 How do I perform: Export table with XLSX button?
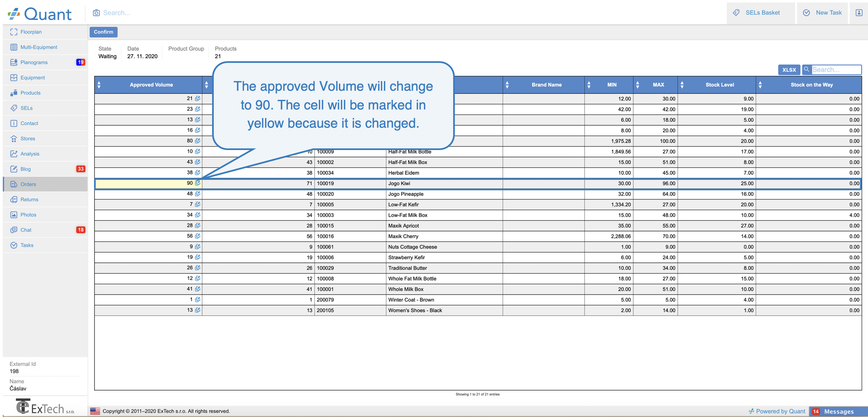(789, 70)
